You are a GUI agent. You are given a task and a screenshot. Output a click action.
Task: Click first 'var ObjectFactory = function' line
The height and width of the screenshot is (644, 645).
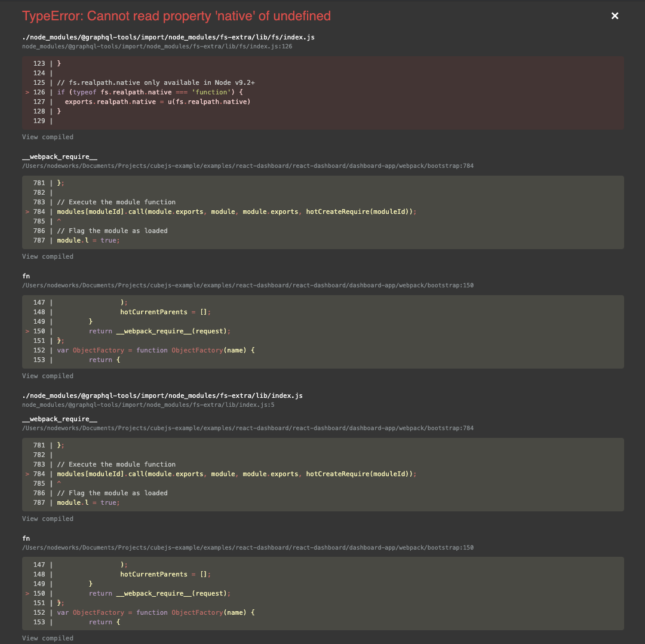155,350
